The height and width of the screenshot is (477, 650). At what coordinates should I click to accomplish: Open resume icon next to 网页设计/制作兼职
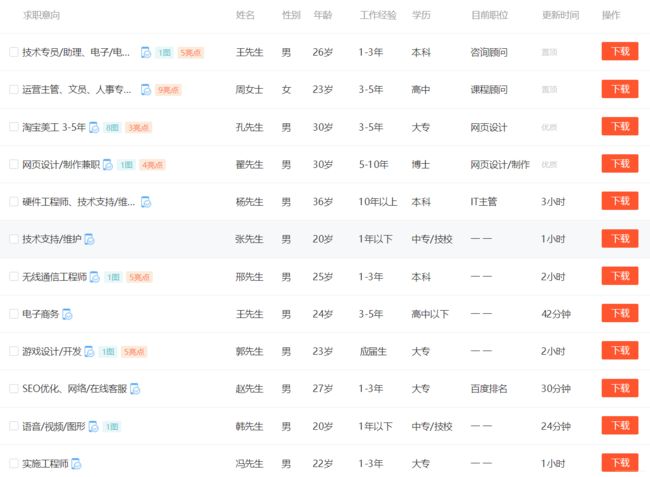[108, 165]
